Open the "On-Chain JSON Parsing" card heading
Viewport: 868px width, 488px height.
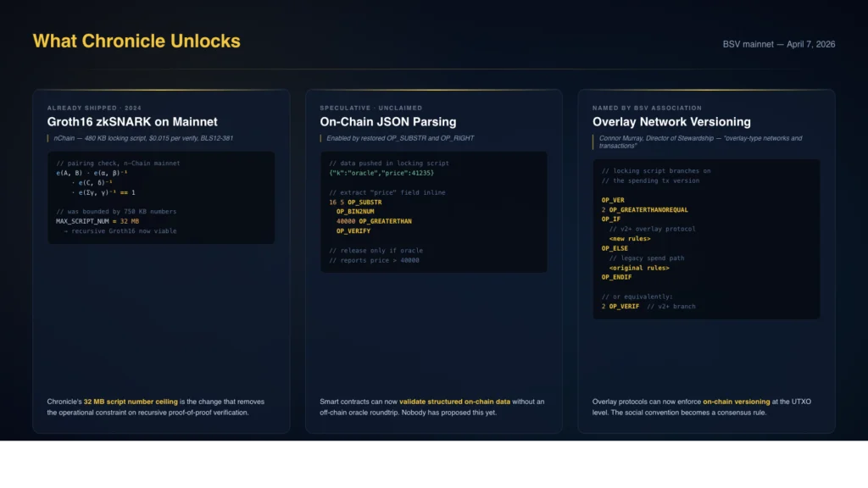click(x=387, y=122)
